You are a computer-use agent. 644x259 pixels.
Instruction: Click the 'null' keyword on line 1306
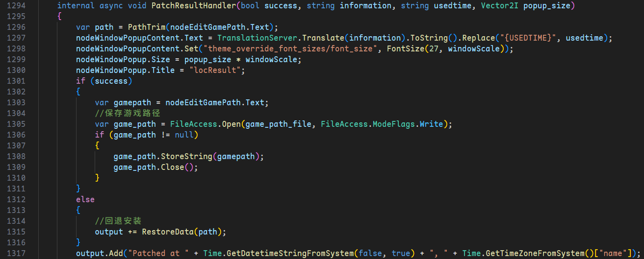[184, 135]
